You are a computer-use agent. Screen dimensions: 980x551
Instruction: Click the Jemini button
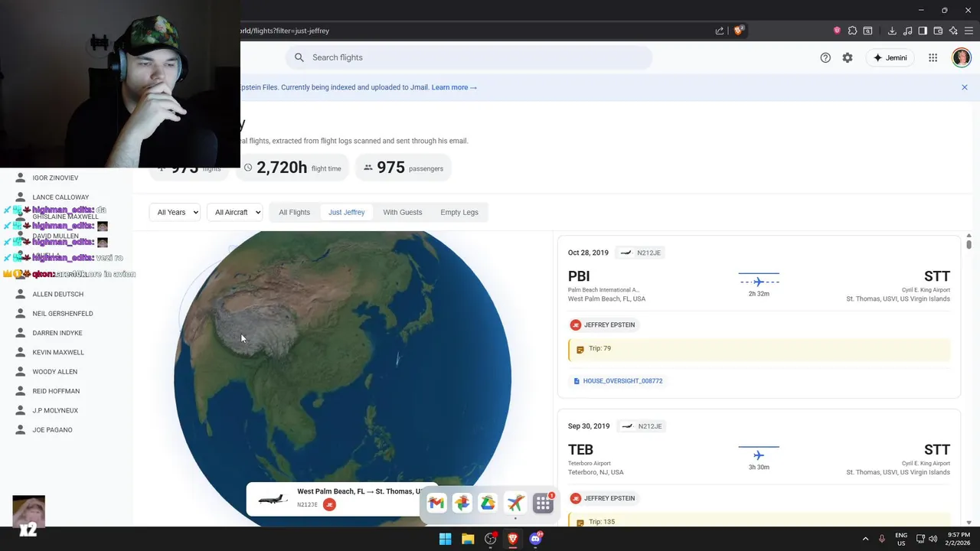pos(890,57)
